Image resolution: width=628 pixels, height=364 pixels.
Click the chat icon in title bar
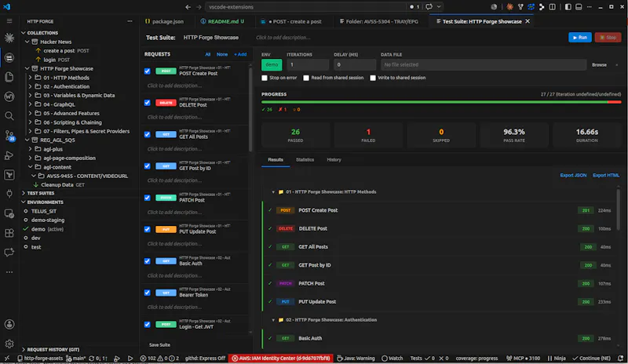click(429, 7)
